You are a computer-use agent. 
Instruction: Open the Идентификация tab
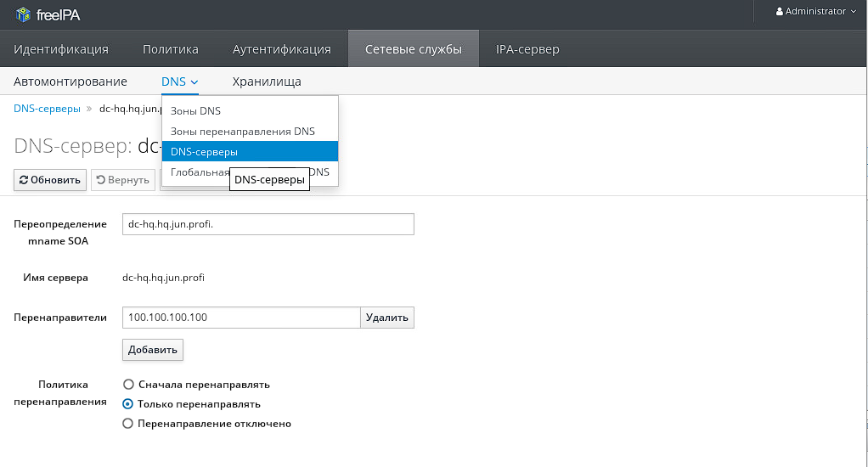click(x=61, y=49)
